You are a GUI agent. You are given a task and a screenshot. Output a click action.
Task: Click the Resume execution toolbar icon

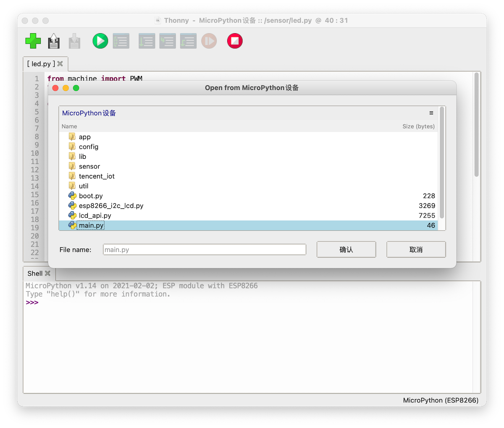209,41
